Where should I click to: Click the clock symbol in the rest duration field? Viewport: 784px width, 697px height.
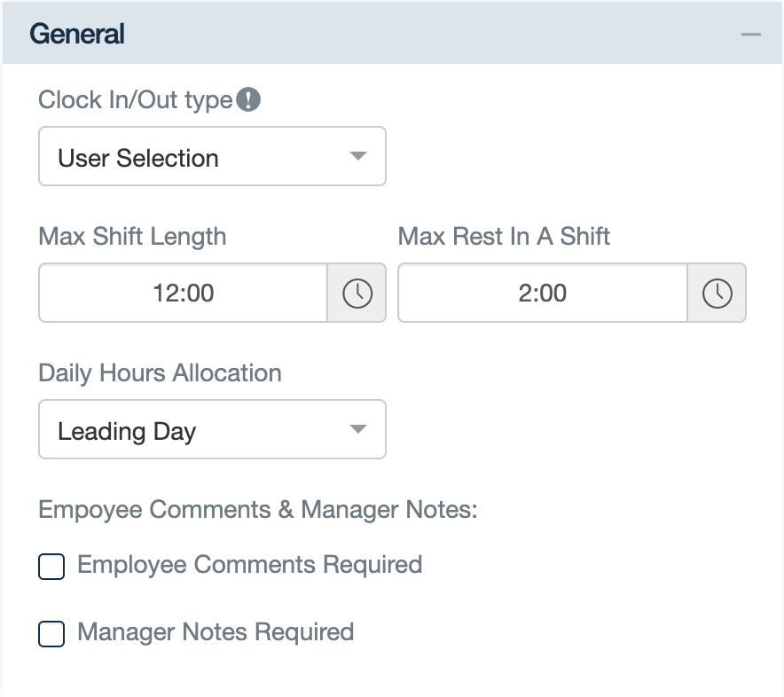717,293
